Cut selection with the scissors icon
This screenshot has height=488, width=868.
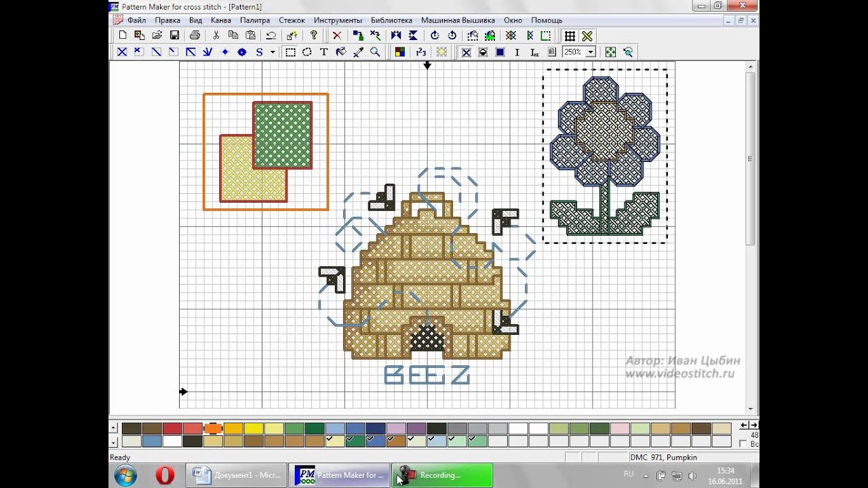[216, 35]
